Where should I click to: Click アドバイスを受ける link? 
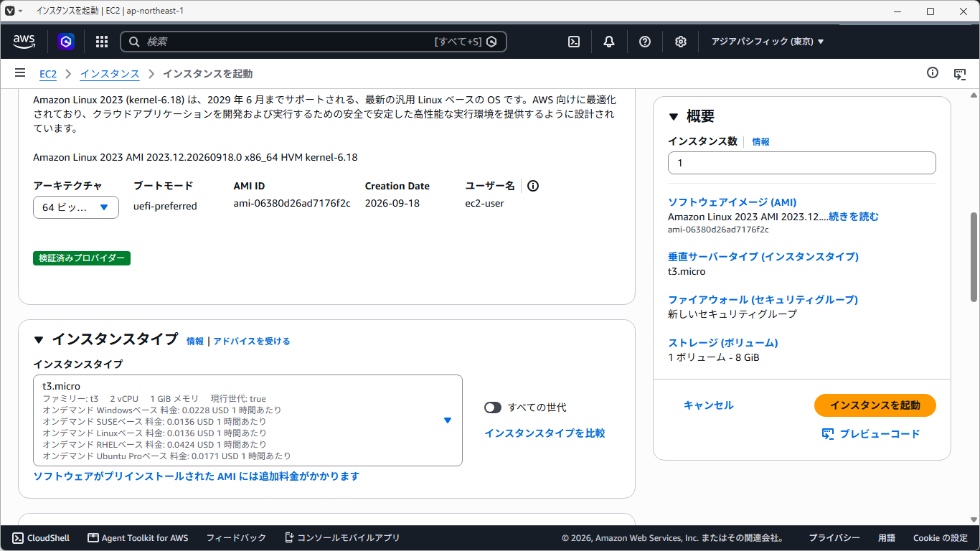point(252,342)
